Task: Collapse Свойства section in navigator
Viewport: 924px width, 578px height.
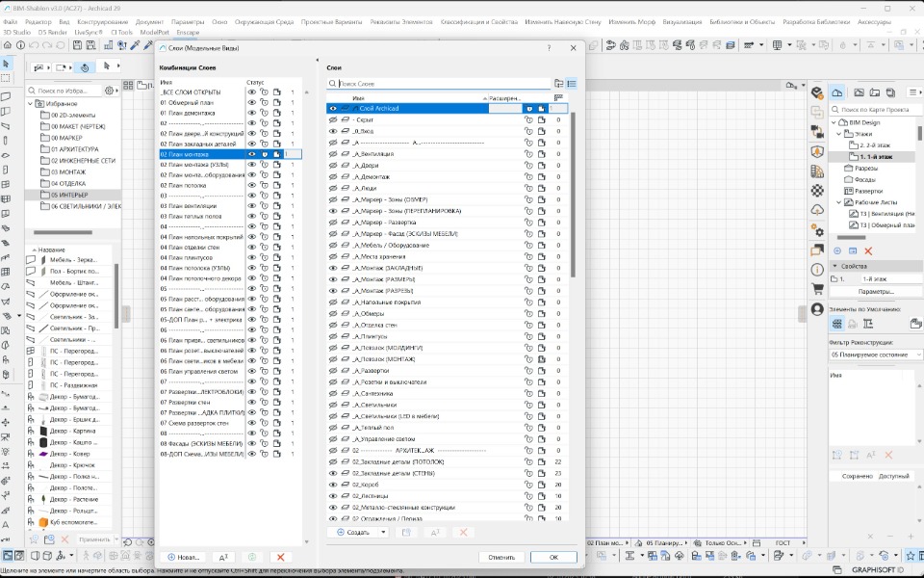Action: (x=834, y=267)
